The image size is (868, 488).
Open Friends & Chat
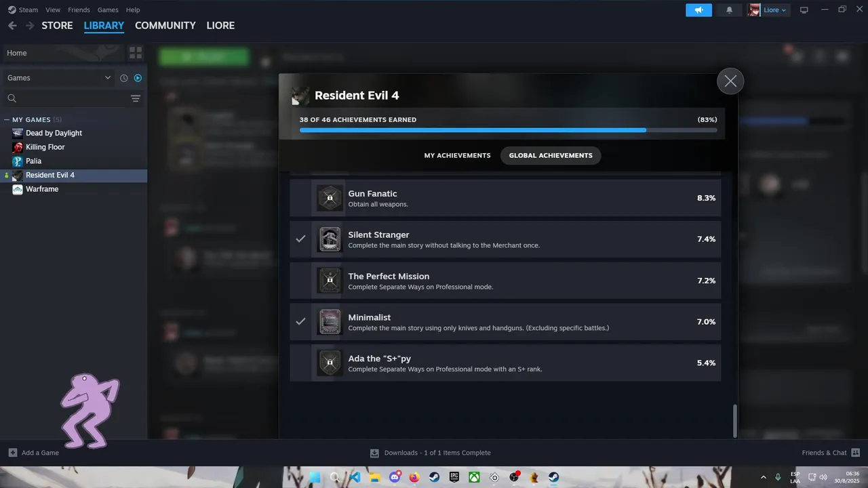[831, 453]
